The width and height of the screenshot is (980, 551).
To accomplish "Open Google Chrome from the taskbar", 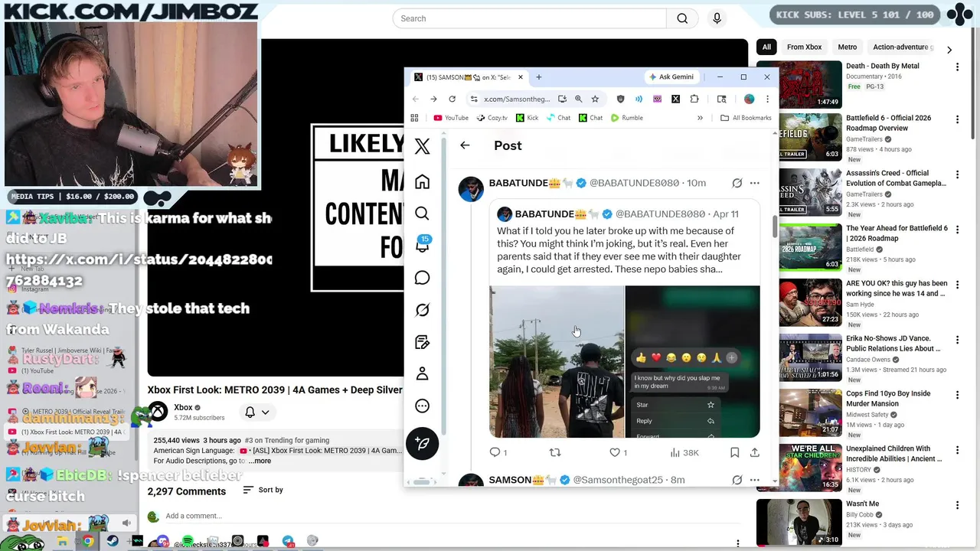I will [x=88, y=541].
